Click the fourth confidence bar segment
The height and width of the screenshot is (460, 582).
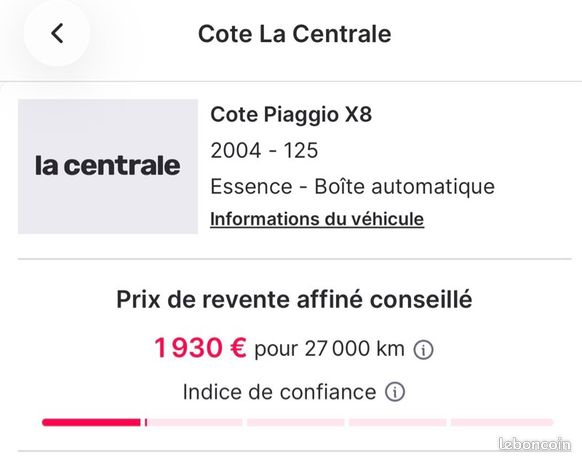click(x=398, y=422)
